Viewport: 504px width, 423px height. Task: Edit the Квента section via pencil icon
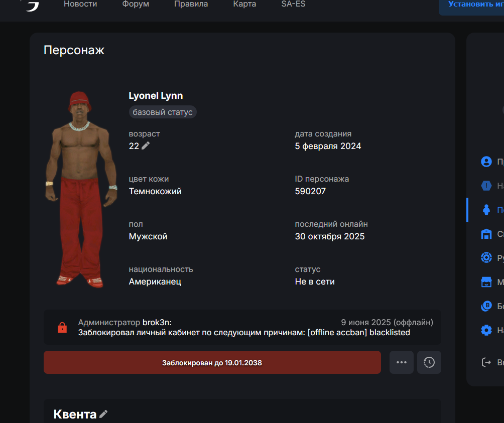103,414
